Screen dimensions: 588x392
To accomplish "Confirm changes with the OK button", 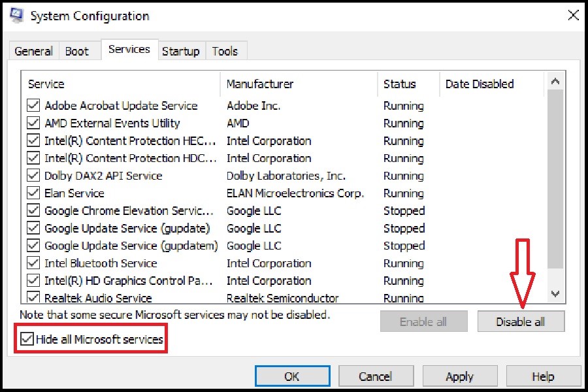I will [x=292, y=376].
